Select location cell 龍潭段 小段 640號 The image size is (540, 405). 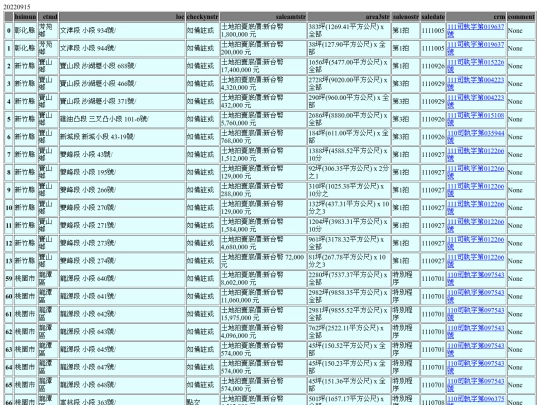[122, 279]
